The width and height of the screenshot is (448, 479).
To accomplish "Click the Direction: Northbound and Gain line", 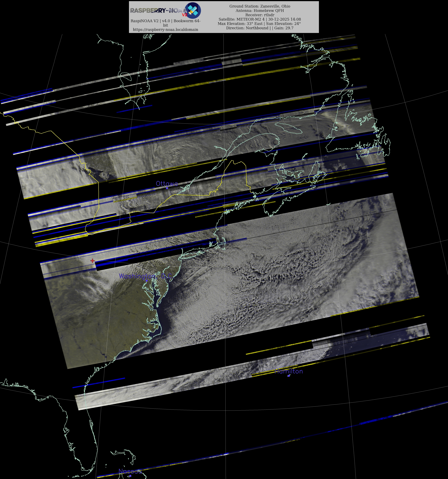I will [x=260, y=28].
